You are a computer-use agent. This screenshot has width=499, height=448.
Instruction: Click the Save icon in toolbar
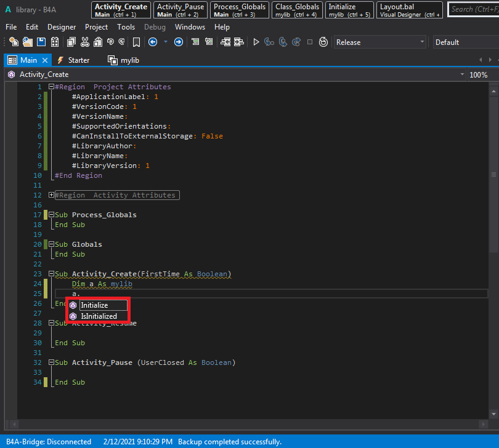tap(41, 42)
